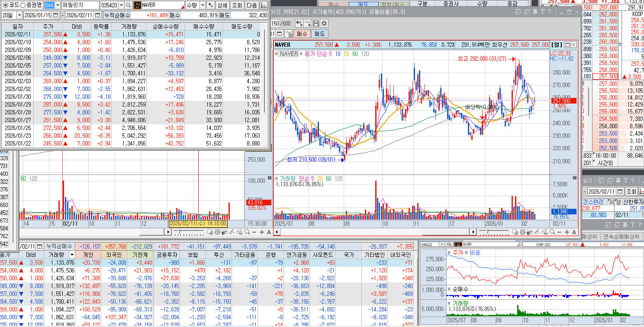The width and height of the screenshot is (644, 327).
Task: Click 조회 button in the 건스탠리 panel
Action: point(631,191)
